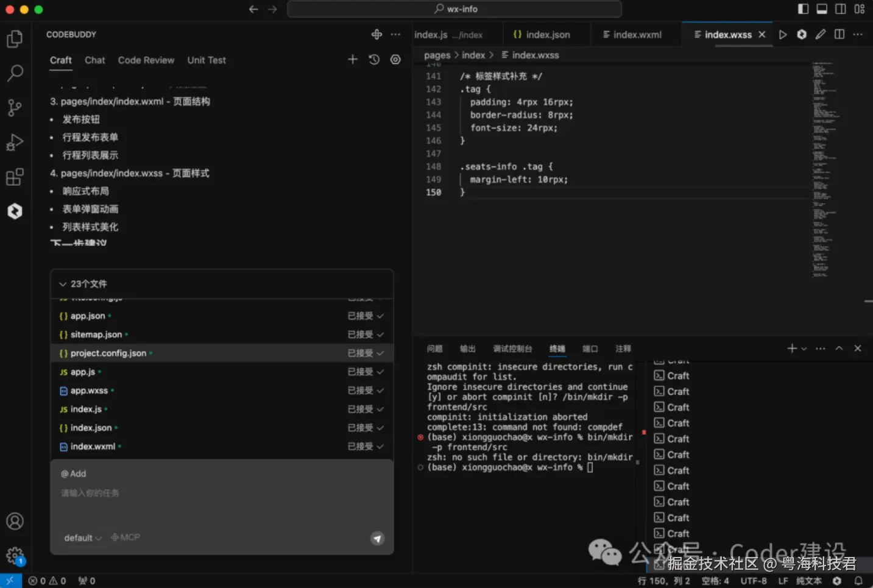Open notifications bell in status bar
This screenshot has width=873, height=588.
tap(858, 581)
